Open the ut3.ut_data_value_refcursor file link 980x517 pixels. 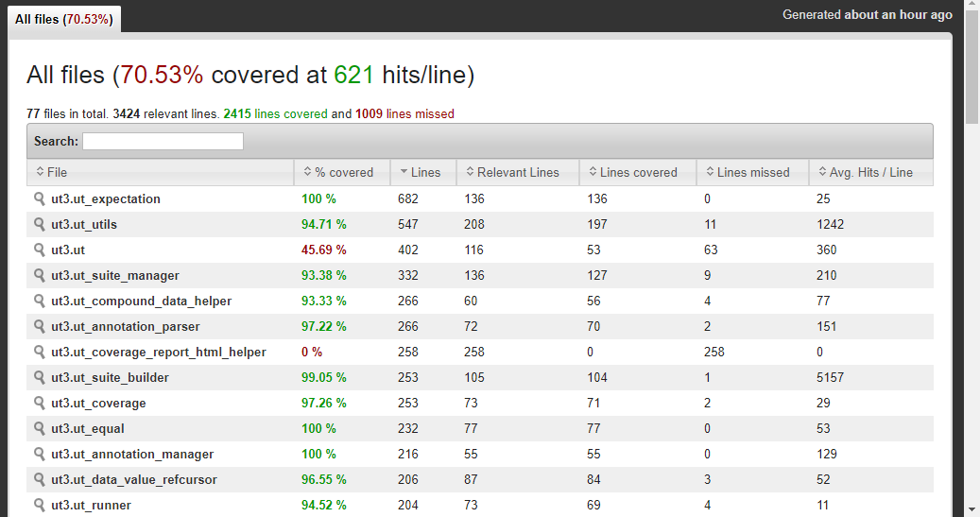(134, 479)
